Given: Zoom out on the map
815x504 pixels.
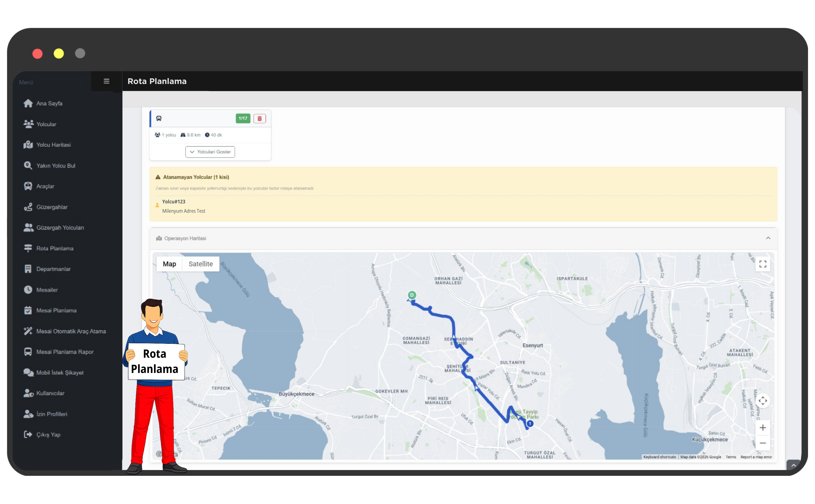Looking at the screenshot, I should pyautogui.click(x=763, y=443).
